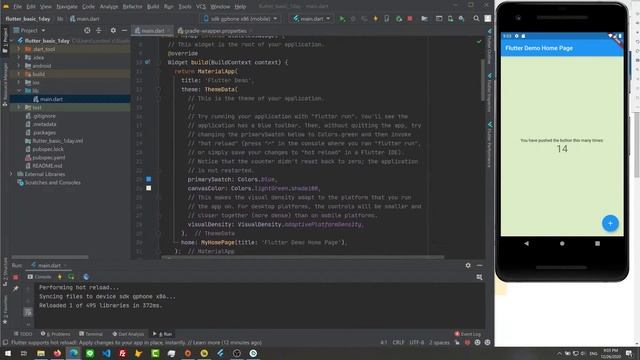Click the override gutter icon beside the build method
The width and height of the screenshot is (640, 360).
(148, 62)
